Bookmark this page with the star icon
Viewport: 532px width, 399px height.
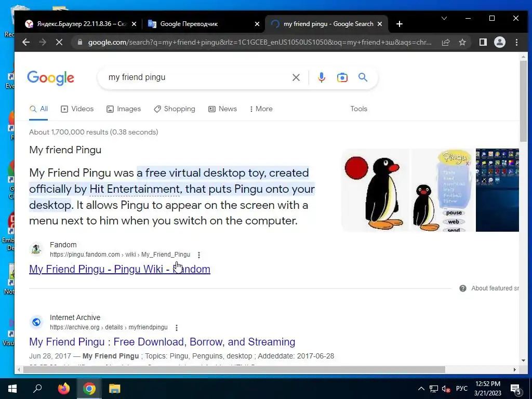pyautogui.click(x=462, y=42)
